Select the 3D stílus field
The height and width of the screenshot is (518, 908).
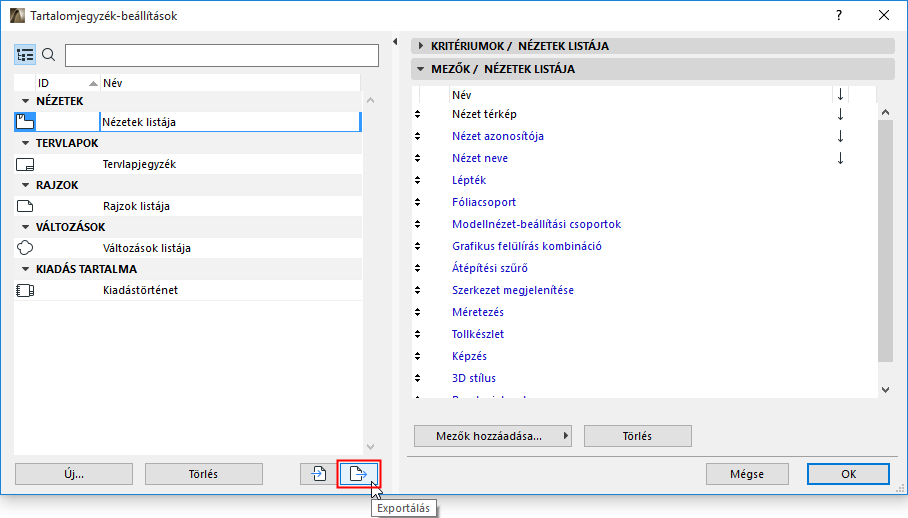click(474, 379)
